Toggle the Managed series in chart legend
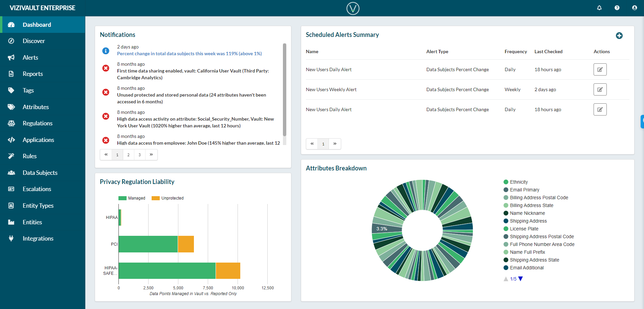 (132, 198)
